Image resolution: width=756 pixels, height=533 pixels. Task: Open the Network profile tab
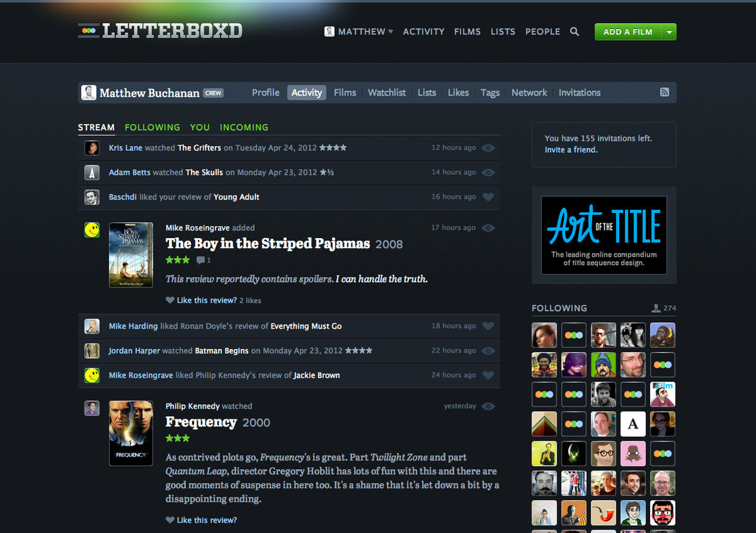click(x=529, y=93)
